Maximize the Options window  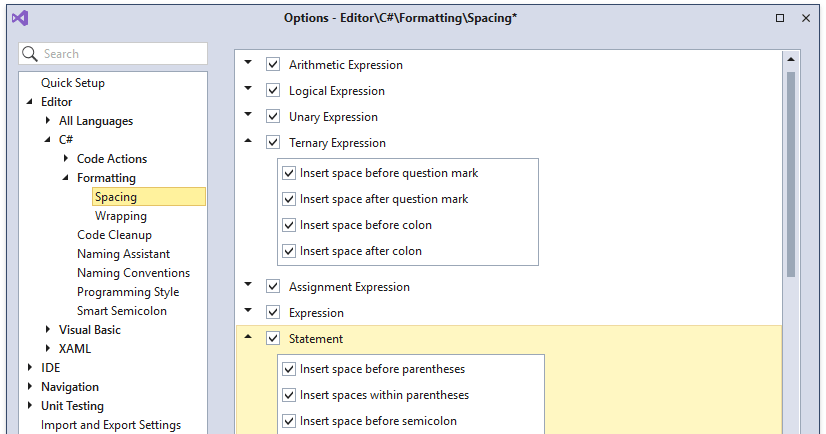pyautogui.click(x=780, y=18)
